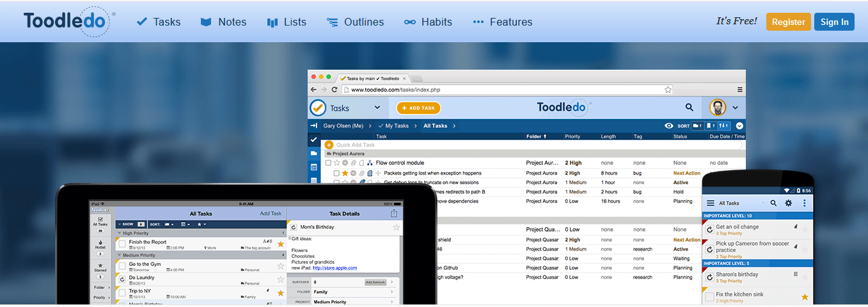The height and width of the screenshot is (307, 868).
Task: Toggle the star on Fix the kitchen sink
Action: click(x=805, y=297)
